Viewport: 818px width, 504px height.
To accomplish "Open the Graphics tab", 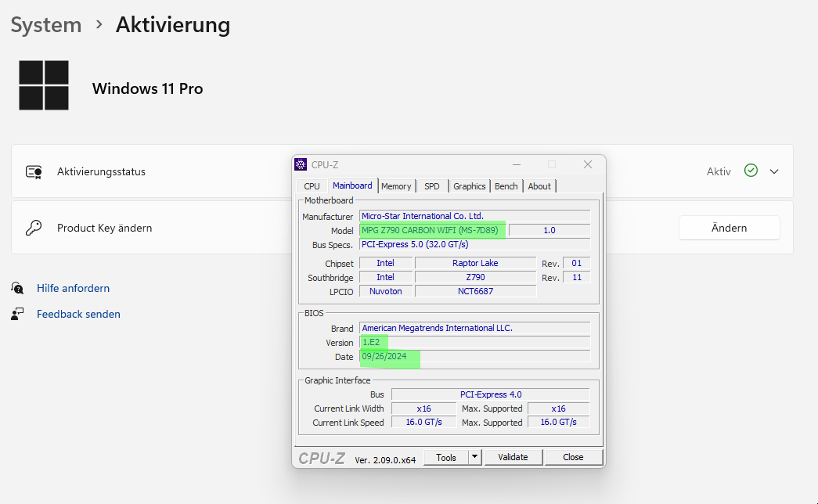I will click(469, 186).
